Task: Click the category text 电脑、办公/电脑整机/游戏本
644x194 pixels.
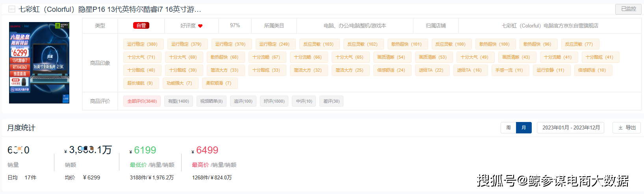Action: [x=354, y=26]
